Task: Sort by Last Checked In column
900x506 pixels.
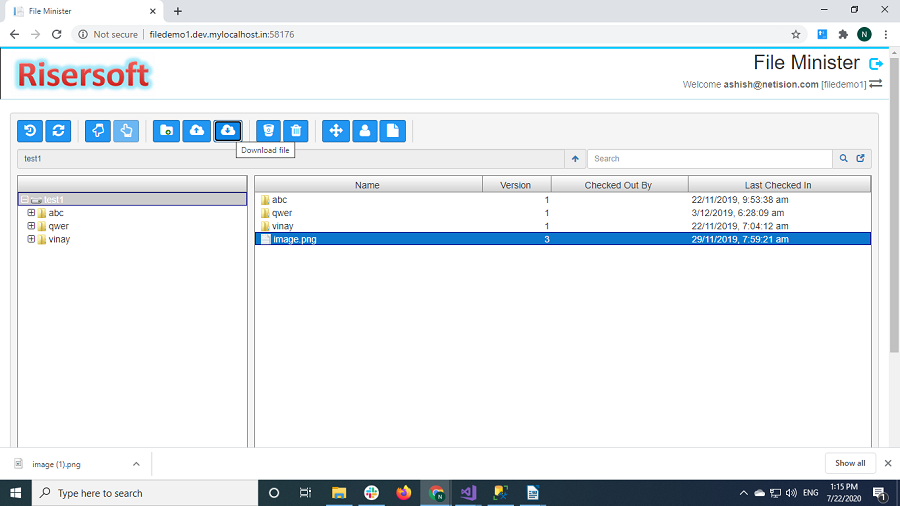Action: (x=778, y=185)
